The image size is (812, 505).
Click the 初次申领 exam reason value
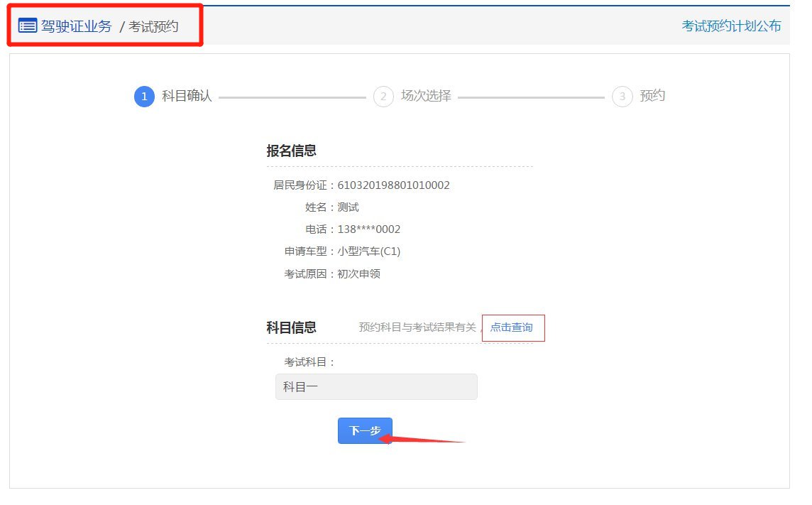point(359,273)
